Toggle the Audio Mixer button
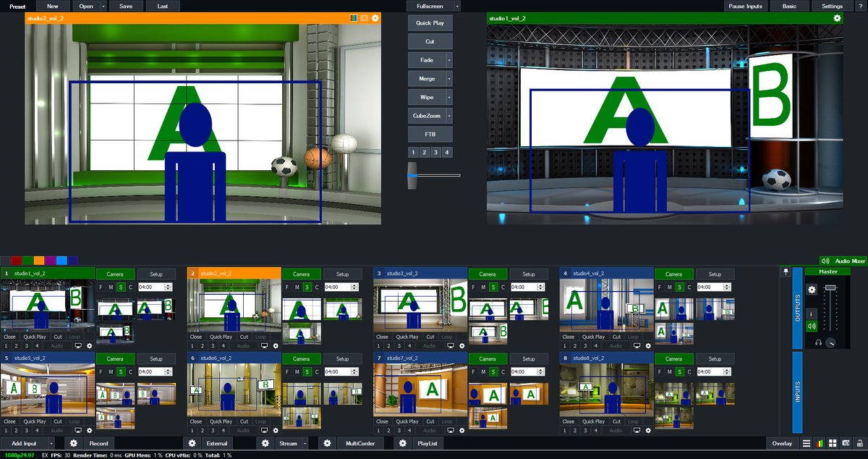868x459 pixels. click(x=843, y=261)
